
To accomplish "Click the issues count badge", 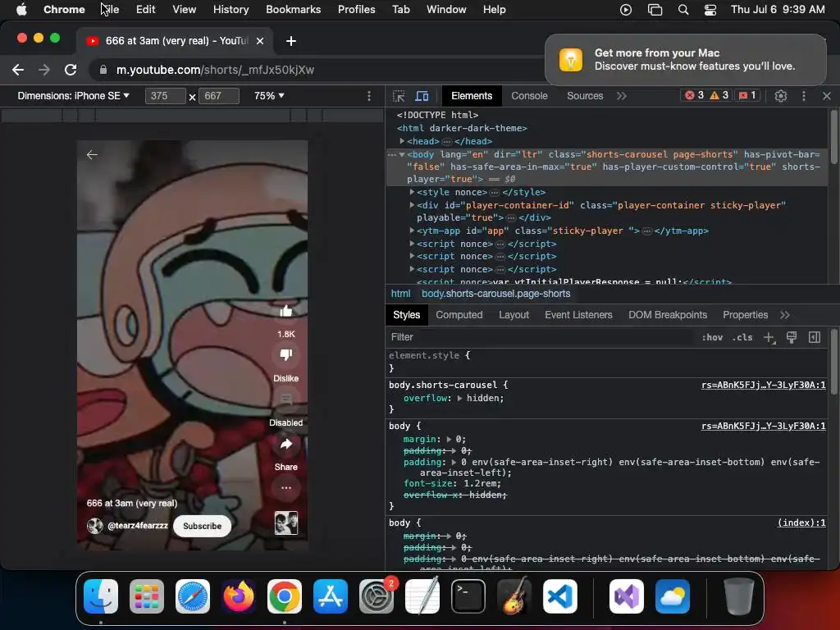I will [x=748, y=95].
